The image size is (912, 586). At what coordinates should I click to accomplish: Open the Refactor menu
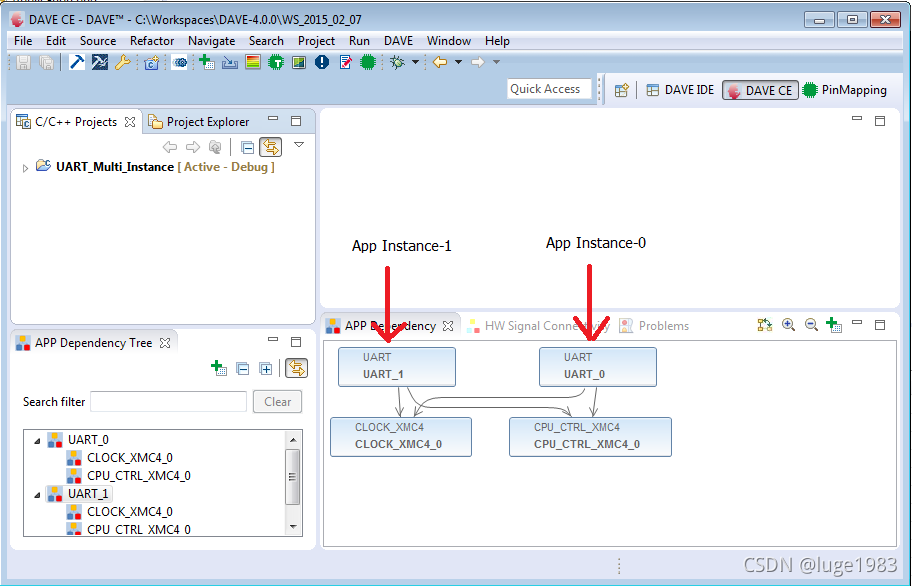pos(152,41)
